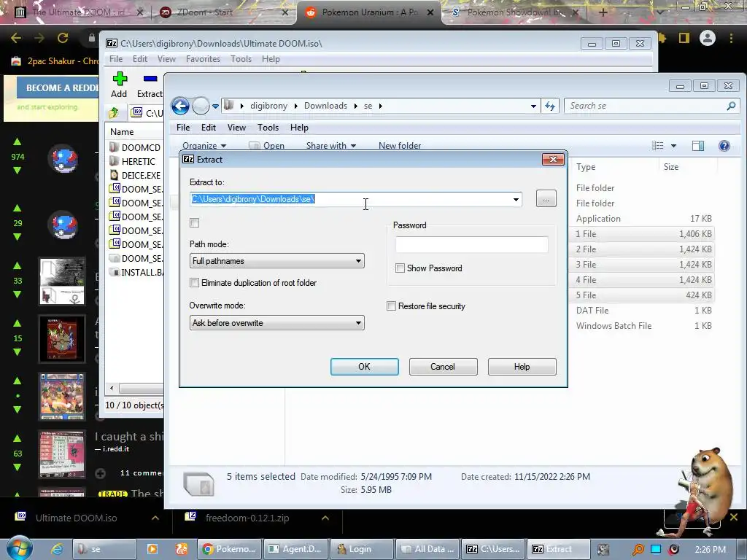747x560 pixels.
Task: Expand Ultimate DOOM.iso download options
Action: [155, 518]
